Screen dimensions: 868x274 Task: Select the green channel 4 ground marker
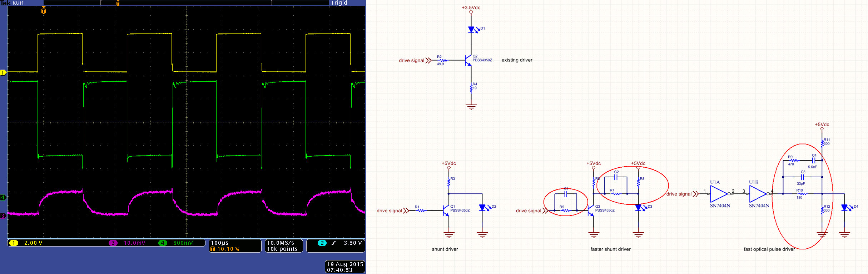pos(3,197)
